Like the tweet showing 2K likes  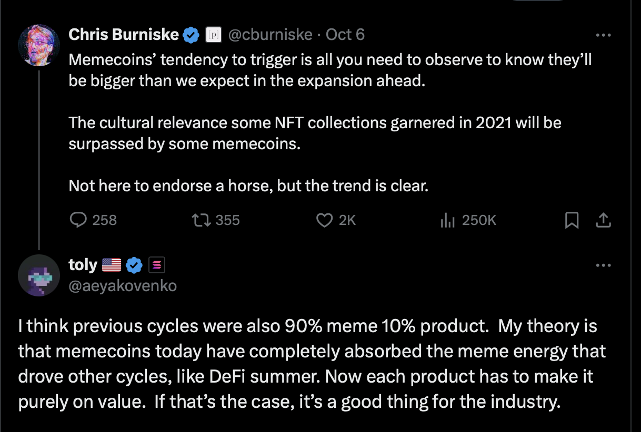(324, 220)
